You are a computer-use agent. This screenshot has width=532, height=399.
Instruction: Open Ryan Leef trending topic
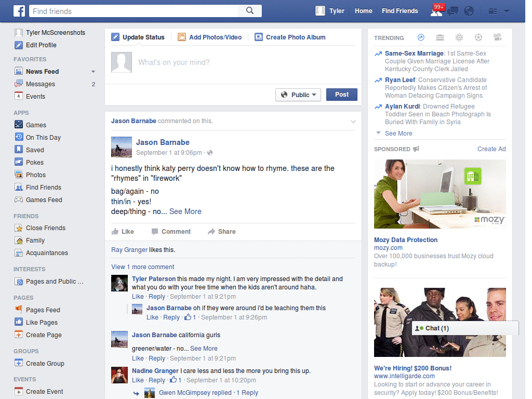coord(400,79)
